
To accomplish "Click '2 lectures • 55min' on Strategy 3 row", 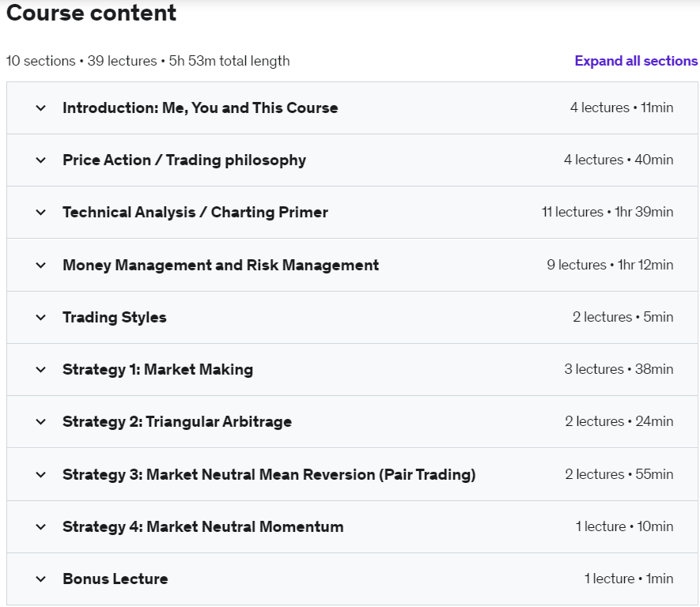I will tap(618, 474).
